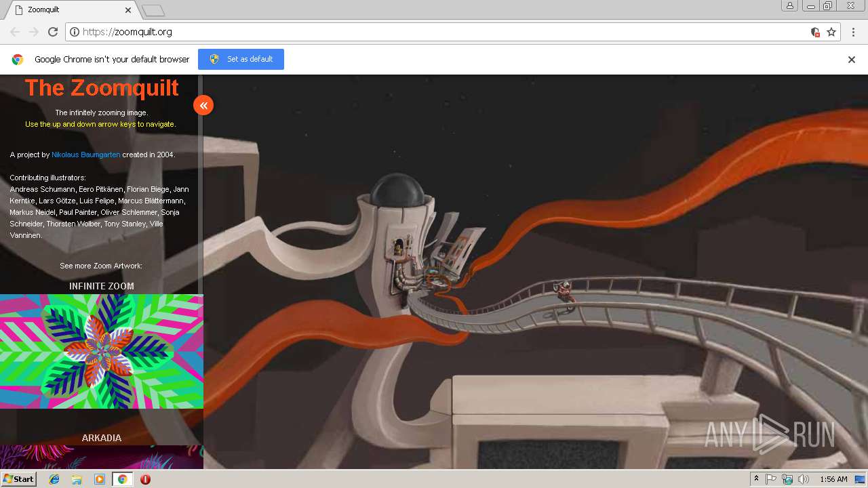Click Show Desktop at the taskbar end
Screen dimensions: 868x488
click(861, 479)
